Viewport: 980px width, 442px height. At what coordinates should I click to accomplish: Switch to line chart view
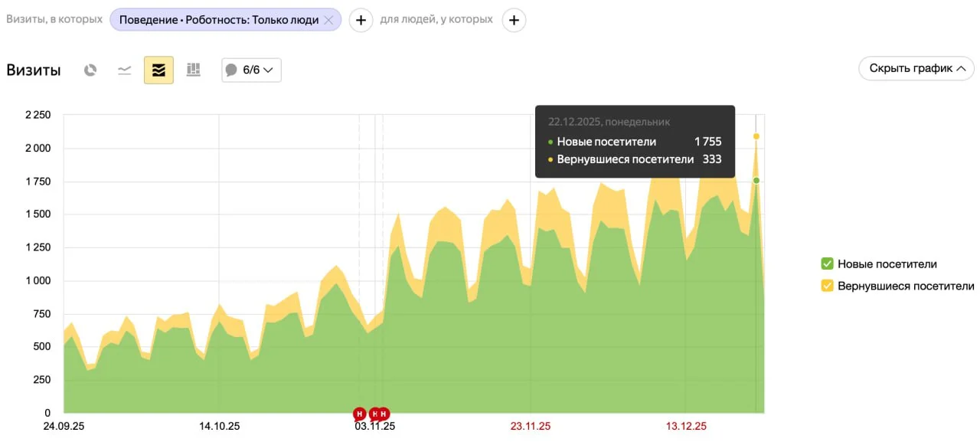(124, 70)
